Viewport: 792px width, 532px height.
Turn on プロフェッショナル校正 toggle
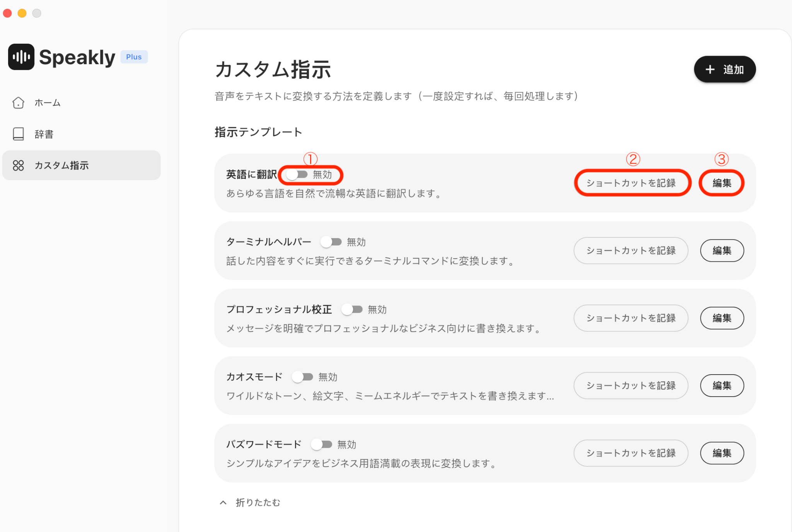[x=352, y=309]
